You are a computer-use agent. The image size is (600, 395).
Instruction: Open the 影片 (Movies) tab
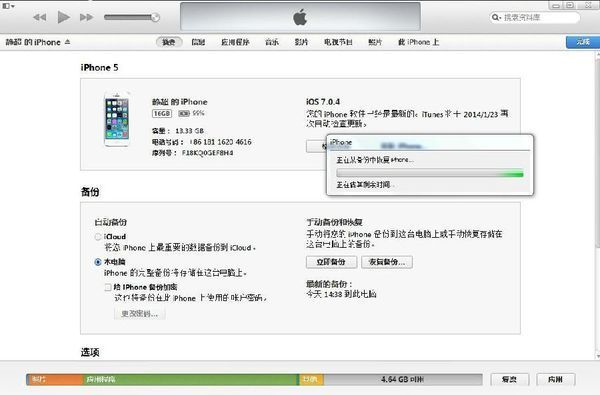click(302, 42)
